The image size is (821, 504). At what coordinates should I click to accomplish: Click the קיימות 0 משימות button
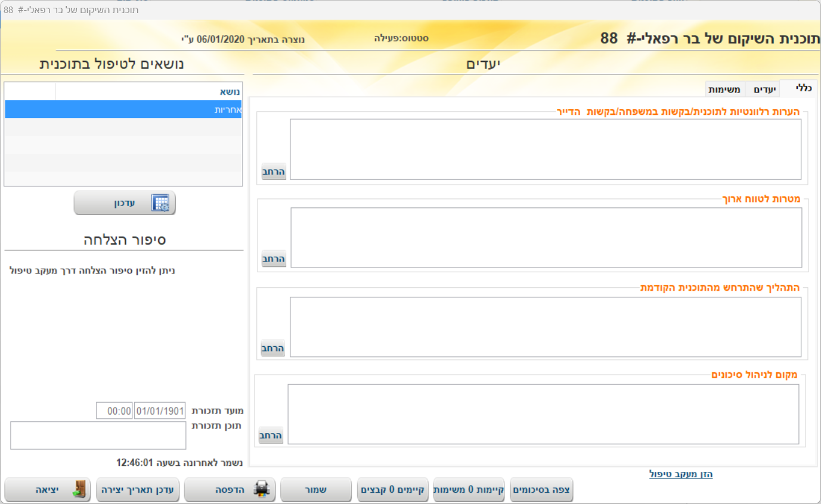point(469,490)
